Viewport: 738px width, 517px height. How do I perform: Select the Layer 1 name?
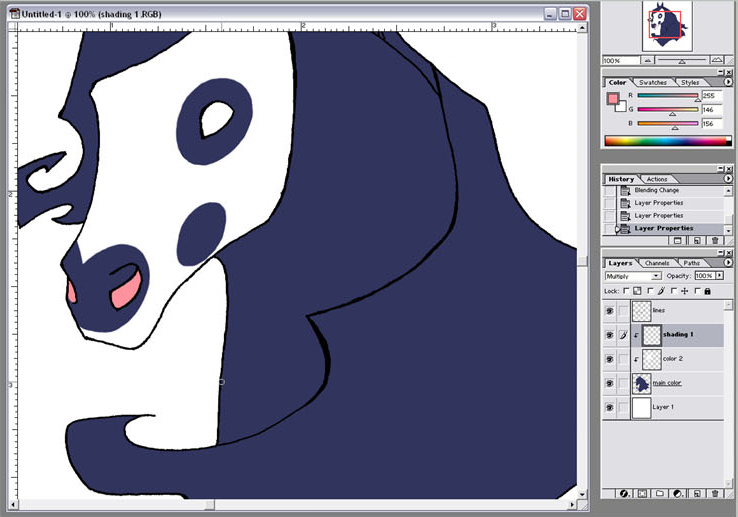point(663,407)
